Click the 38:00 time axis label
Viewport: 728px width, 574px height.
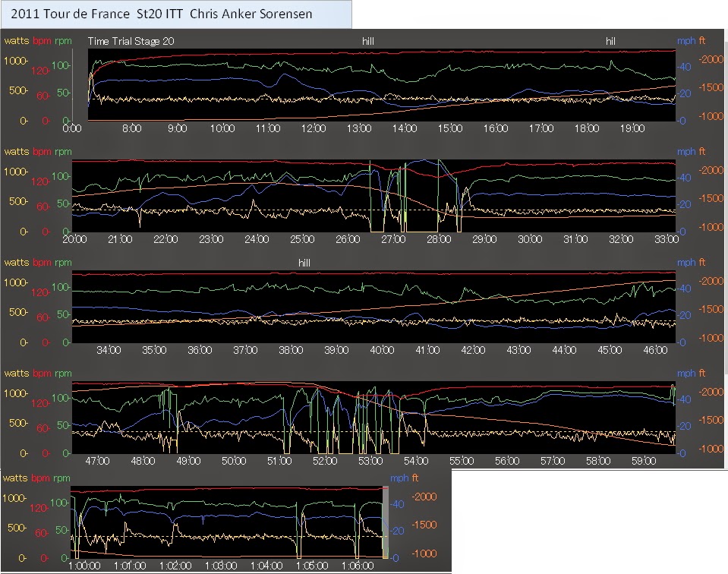[x=290, y=350]
